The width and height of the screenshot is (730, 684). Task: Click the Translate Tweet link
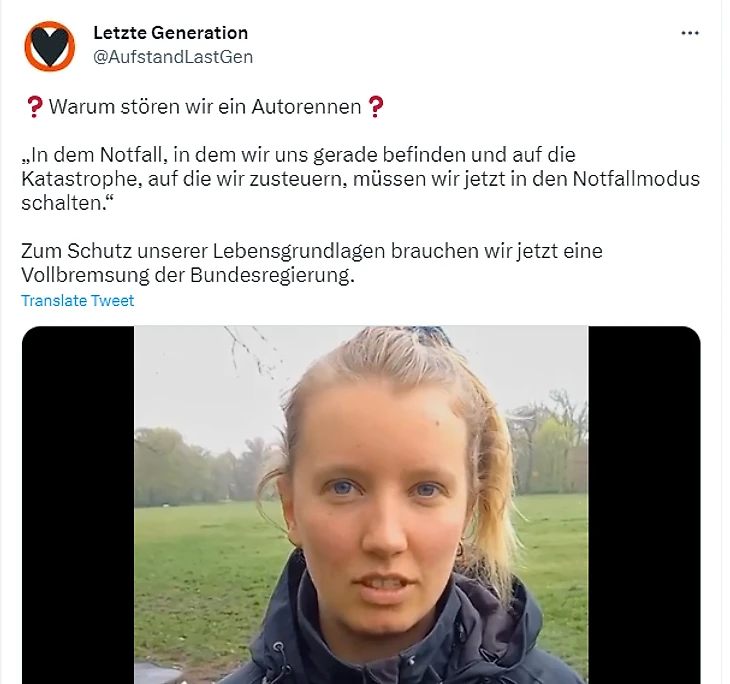click(78, 300)
